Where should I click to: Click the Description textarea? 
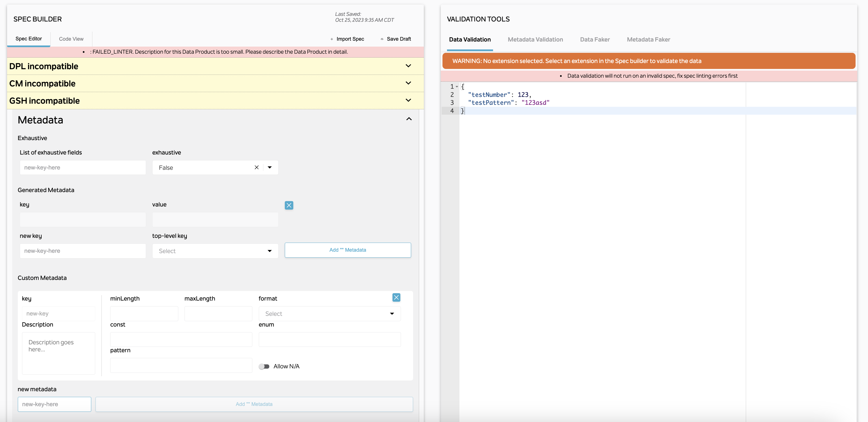point(58,353)
